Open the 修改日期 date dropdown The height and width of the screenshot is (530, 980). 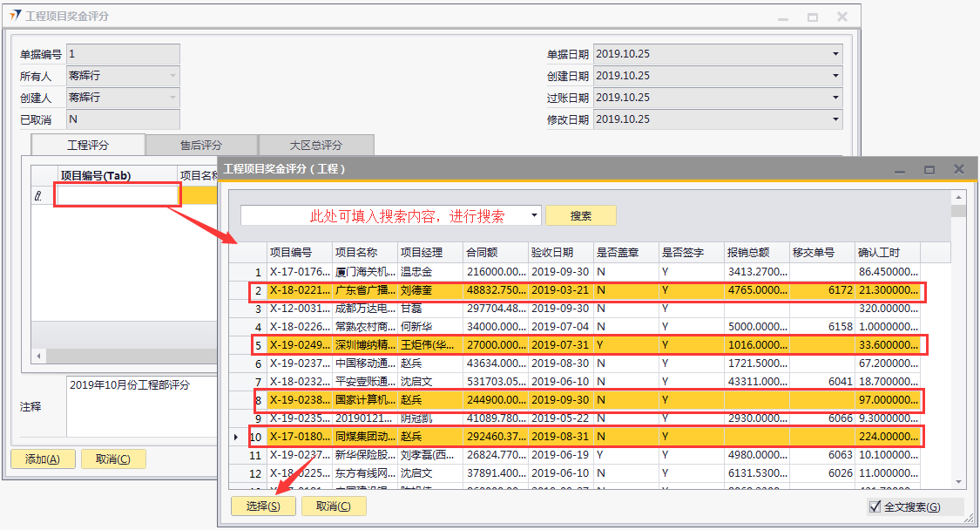(x=835, y=119)
